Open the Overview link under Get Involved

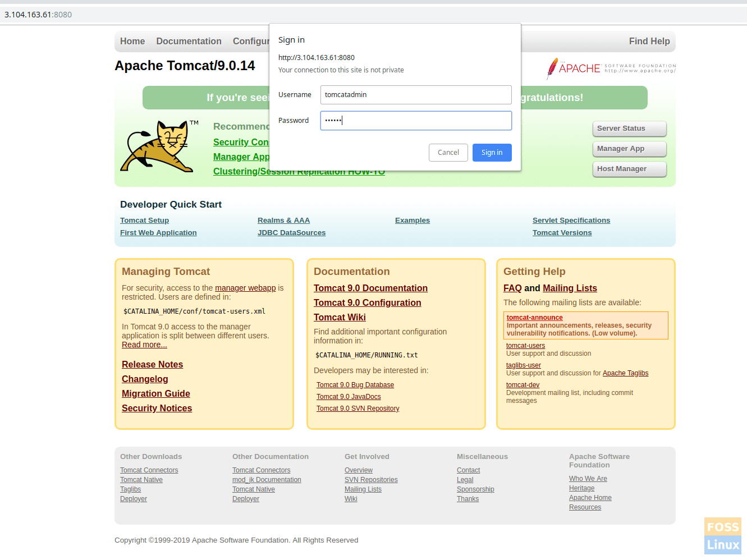coord(358,470)
